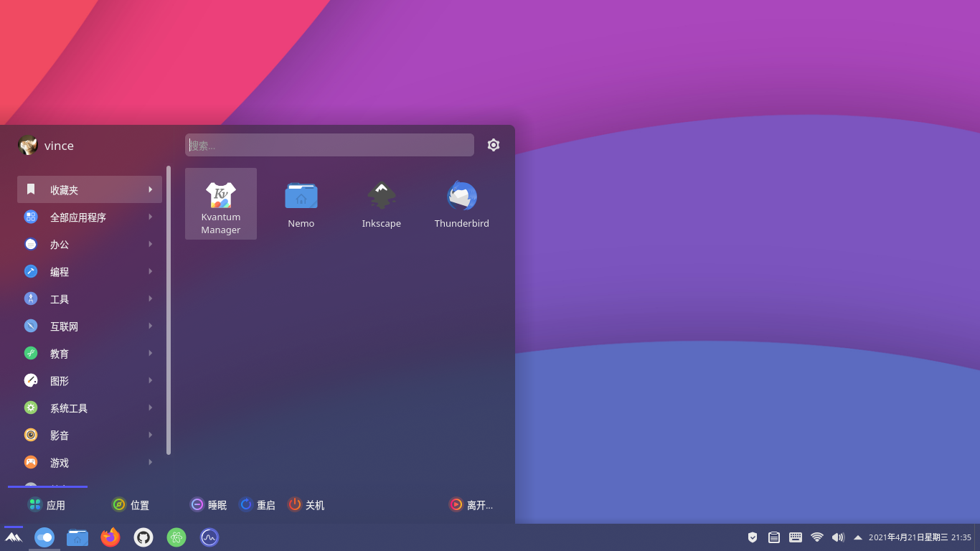Select 办公 office category
The width and height of the screenshot is (980, 551).
click(x=90, y=244)
